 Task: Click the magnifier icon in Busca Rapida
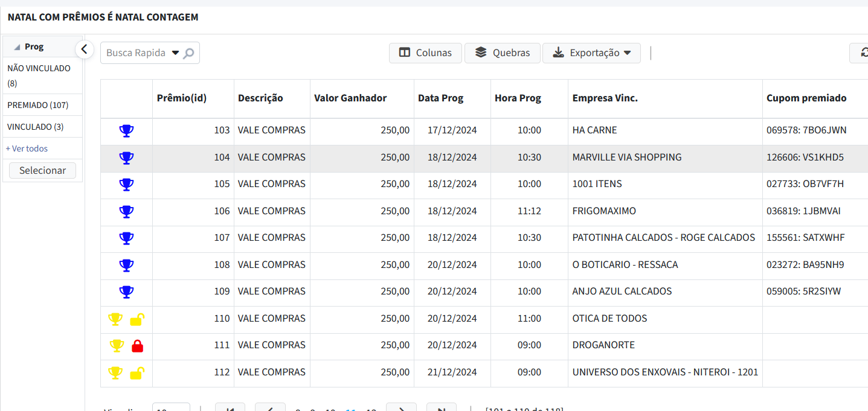189,53
